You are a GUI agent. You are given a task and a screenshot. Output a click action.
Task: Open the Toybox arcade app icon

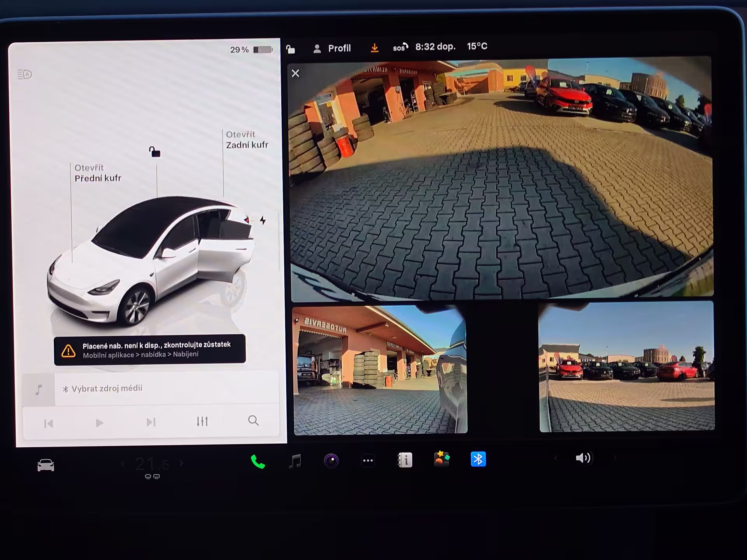coord(442,459)
